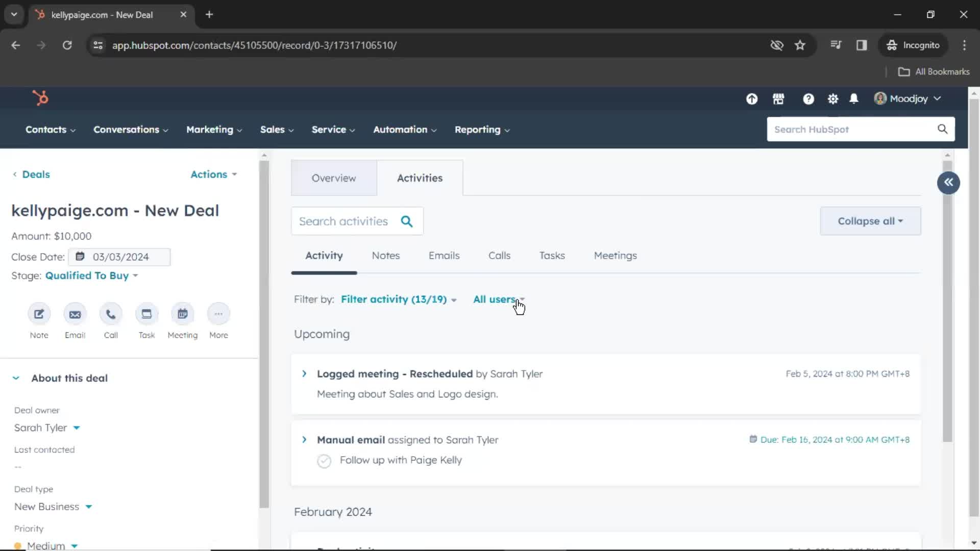Select the Activities tab
Screen dimensions: 980x551
pyautogui.click(x=420, y=178)
